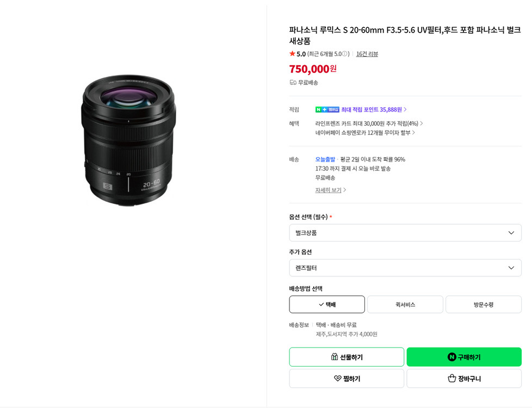Click the N logo in 구매하기 button

(451, 356)
